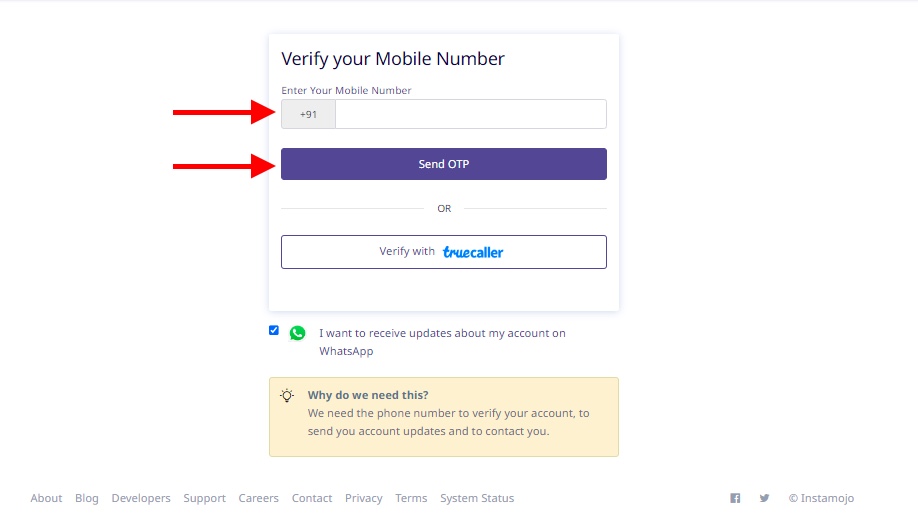Click the +91 country code prefix

(x=309, y=114)
